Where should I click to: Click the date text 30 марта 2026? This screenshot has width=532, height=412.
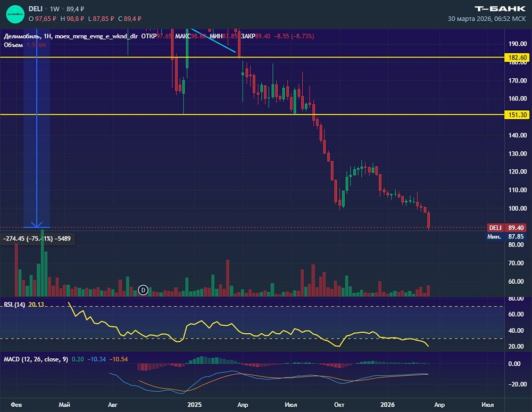click(469, 19)
